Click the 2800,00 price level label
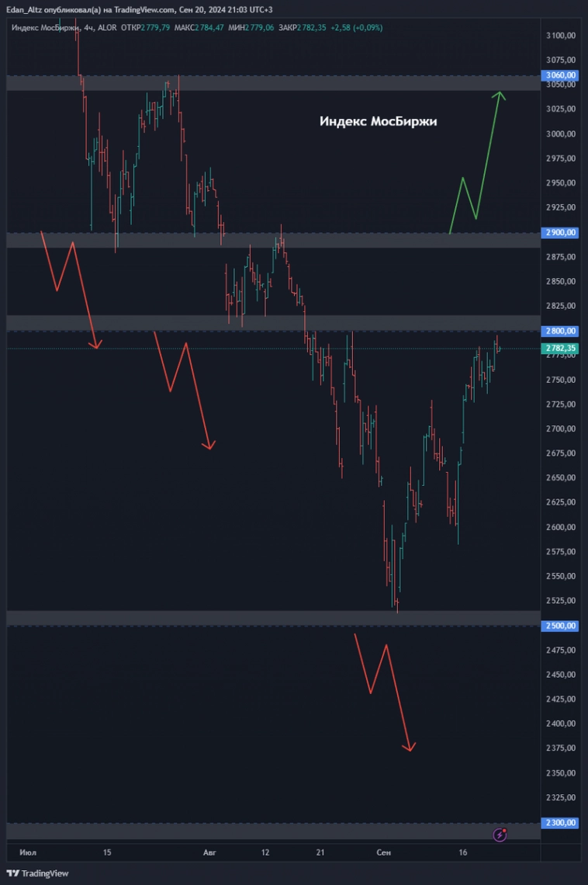Image resolution: width=588 pixels, height=885 pixels. [x=559, y=331]
